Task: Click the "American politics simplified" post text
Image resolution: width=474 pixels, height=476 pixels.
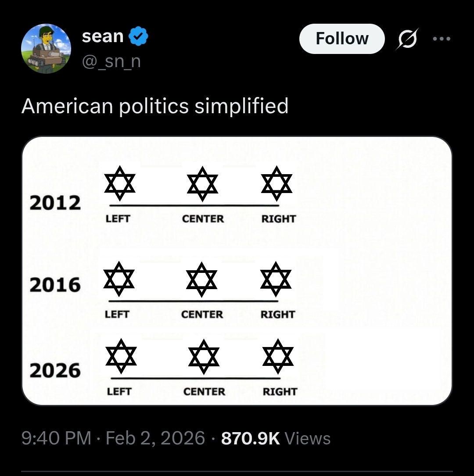Action: pos(155,106)
